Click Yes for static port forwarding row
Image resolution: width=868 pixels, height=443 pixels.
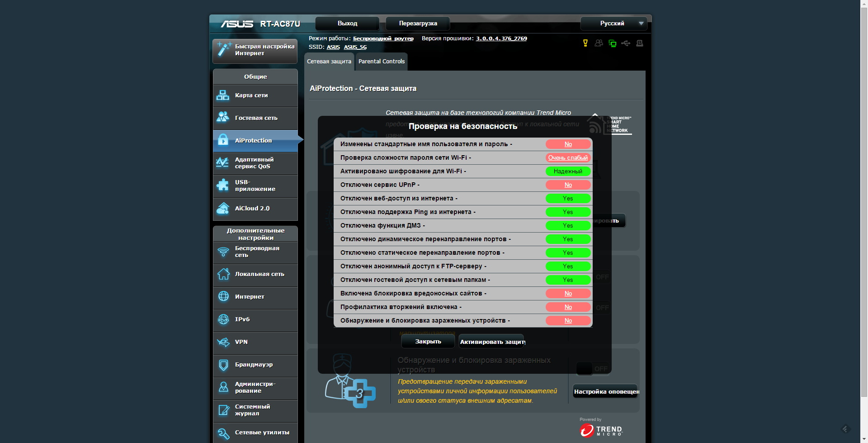[x=568, y=252]
